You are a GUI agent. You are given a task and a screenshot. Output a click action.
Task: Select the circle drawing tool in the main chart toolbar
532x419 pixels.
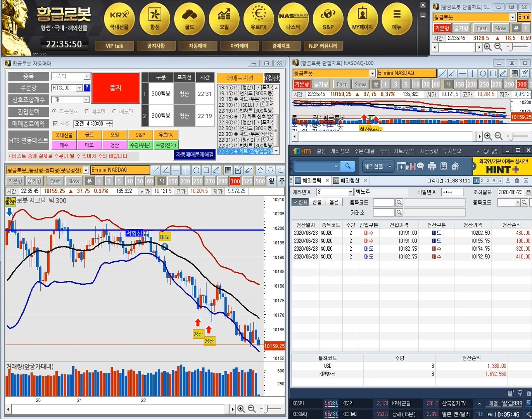pyautogui.click(x=196, y=170)
